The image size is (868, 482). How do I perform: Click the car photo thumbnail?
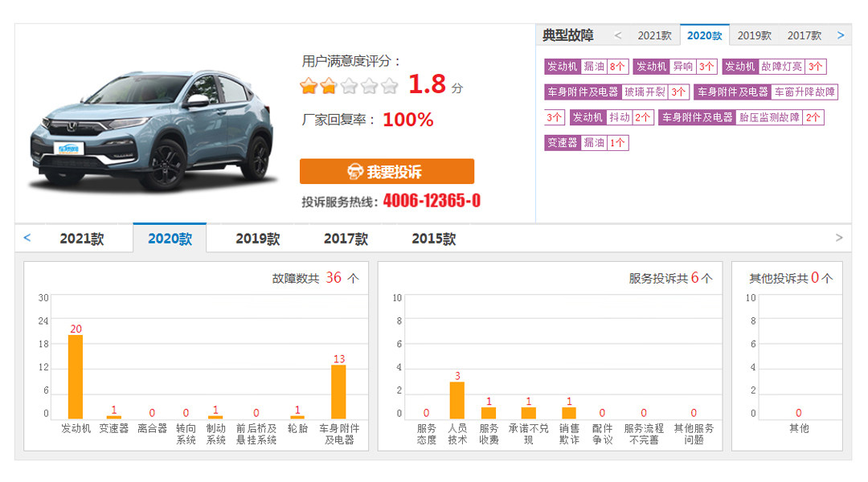152,131
